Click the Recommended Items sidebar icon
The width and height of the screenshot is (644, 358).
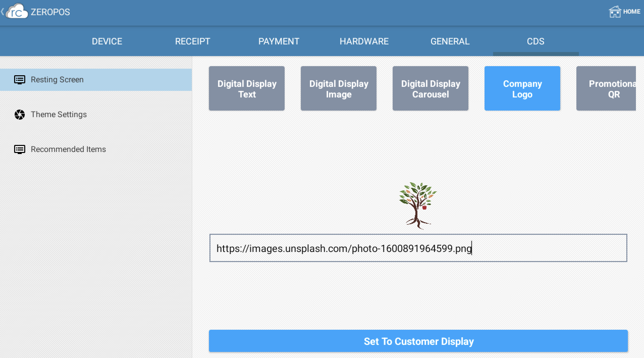click(19, 149)
